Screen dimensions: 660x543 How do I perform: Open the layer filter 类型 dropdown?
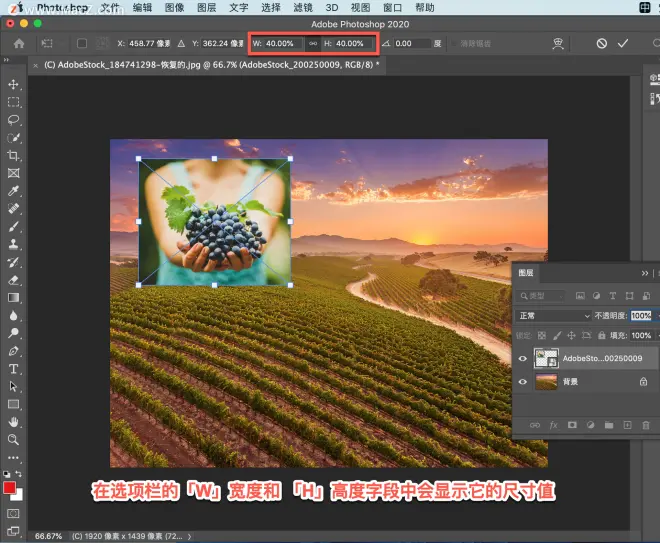pos(540,296)
